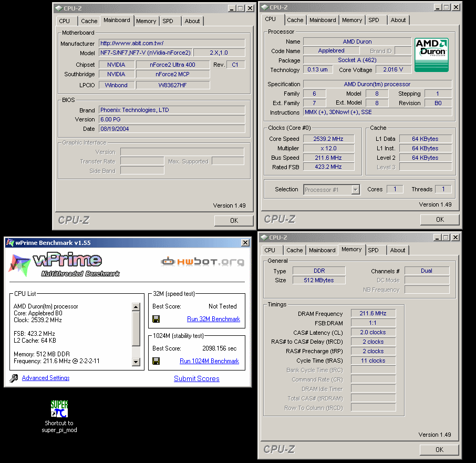476x463 pixels.
Task: Open Memory tab in CPU window
Action: (352, 20)
